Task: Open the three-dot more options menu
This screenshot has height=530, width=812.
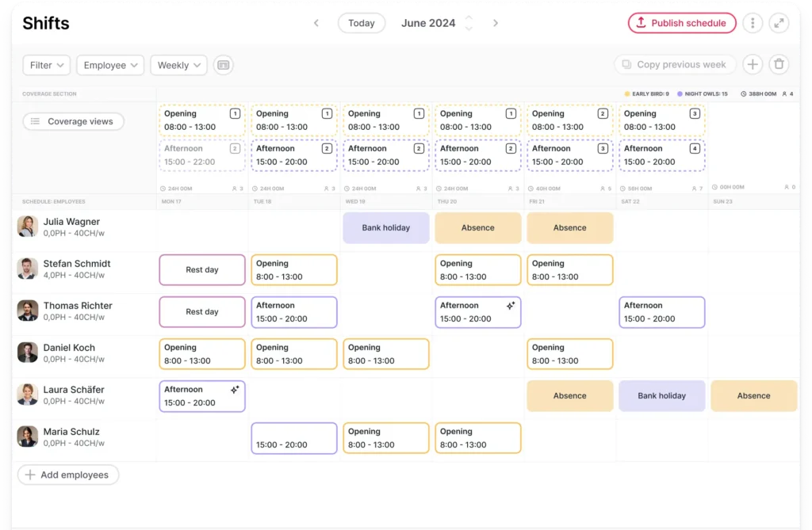Action: [x=753, y=23]
